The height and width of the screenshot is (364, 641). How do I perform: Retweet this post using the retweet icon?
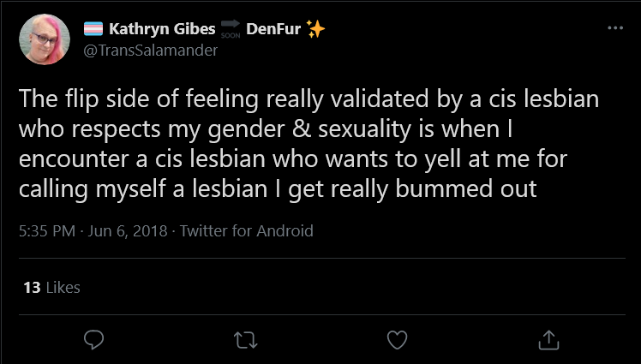click(245, 340)
